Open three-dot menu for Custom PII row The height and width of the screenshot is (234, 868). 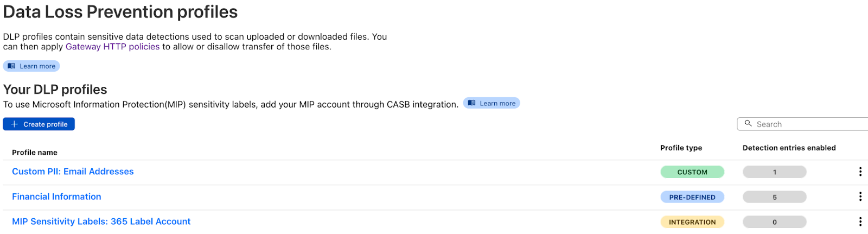tap(860, 172)
